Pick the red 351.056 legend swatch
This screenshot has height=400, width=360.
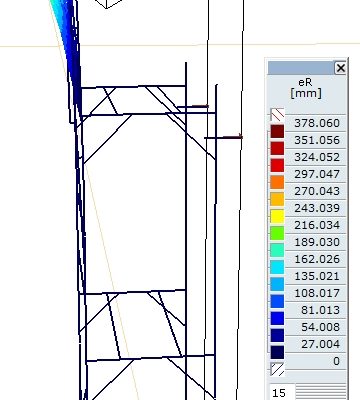tap(277, 148)
